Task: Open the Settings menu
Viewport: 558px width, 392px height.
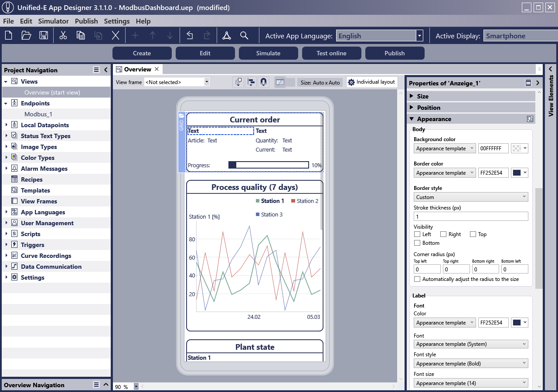Action: point(117,21)
